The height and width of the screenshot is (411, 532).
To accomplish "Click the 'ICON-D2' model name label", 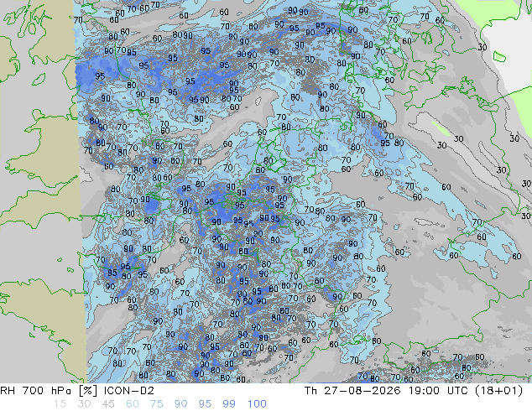I will click(x=129, y=391).
